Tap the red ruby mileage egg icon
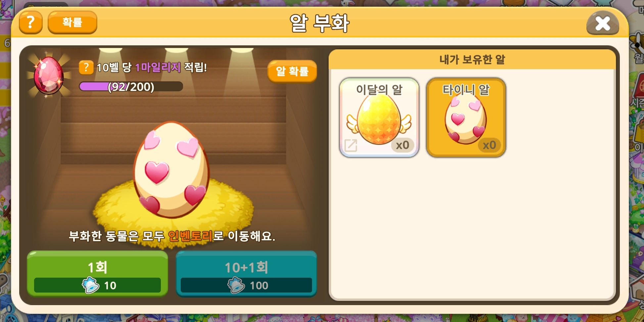644x322 pixels. tap(49, 75)
